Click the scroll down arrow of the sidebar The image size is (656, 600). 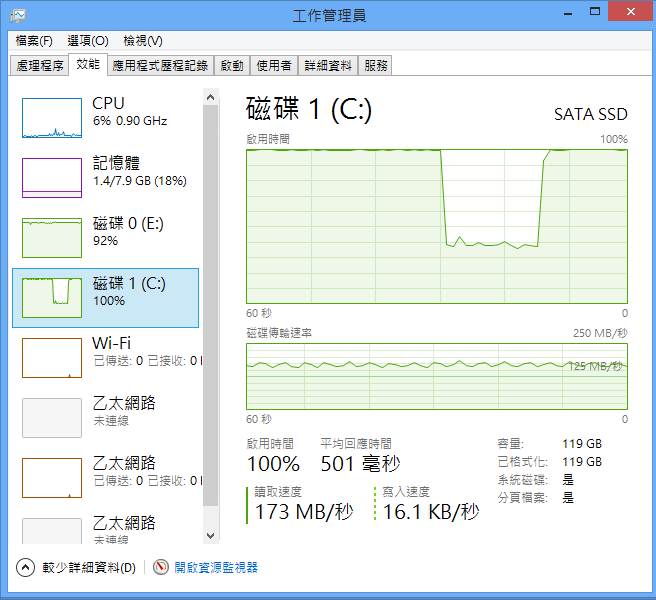210,536
